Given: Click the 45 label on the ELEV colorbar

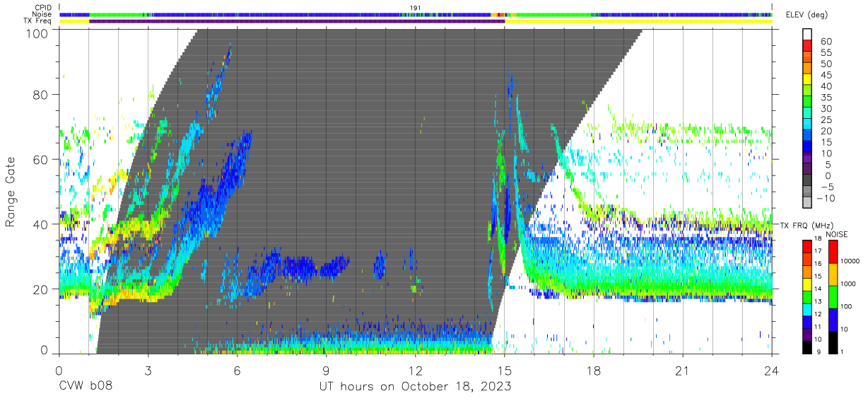Looking at the screenshot, I should click(x=826, y=75).
